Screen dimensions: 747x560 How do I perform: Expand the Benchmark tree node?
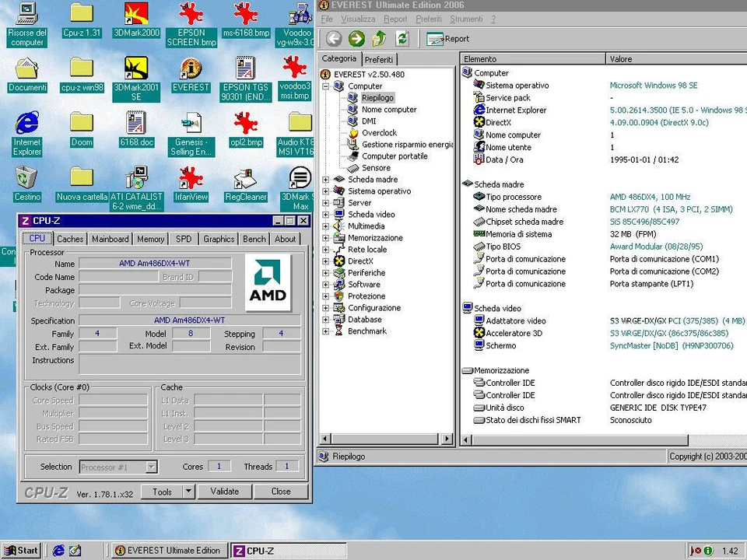[x=326, y=331]
